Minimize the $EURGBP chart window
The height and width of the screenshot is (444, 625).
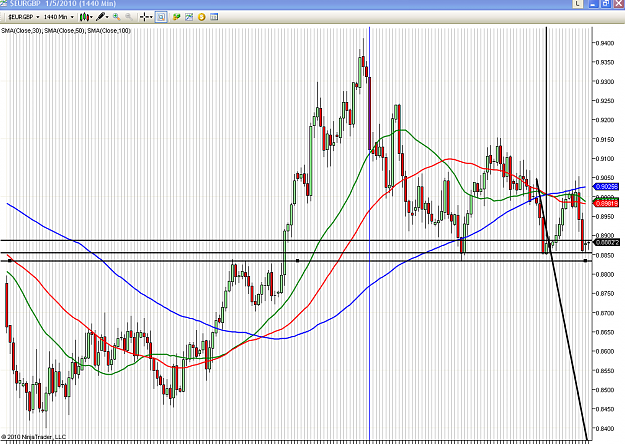593,4
